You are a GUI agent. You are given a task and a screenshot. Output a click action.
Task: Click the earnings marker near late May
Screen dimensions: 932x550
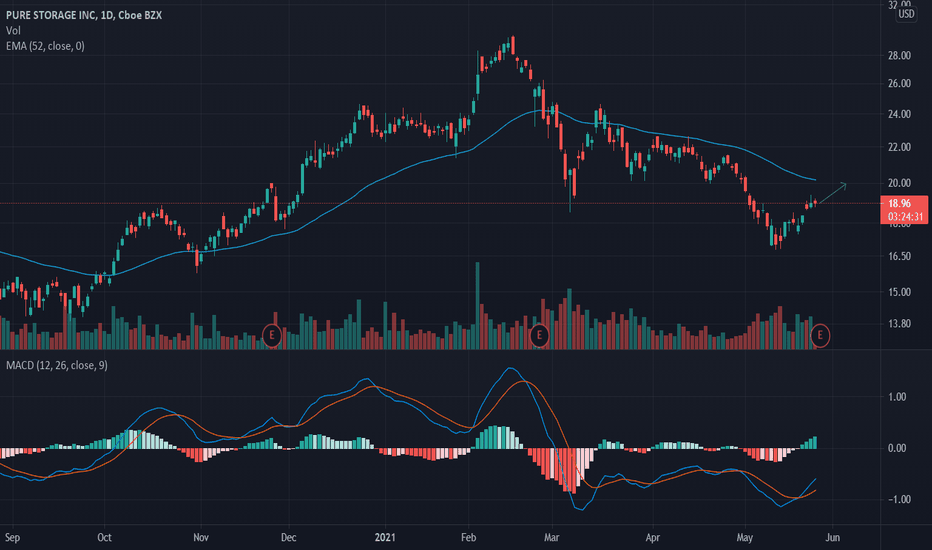[x=820, y=335]
